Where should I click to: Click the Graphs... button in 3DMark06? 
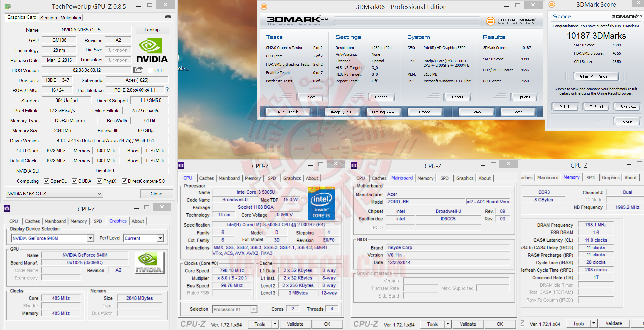(x=426, y=112)
